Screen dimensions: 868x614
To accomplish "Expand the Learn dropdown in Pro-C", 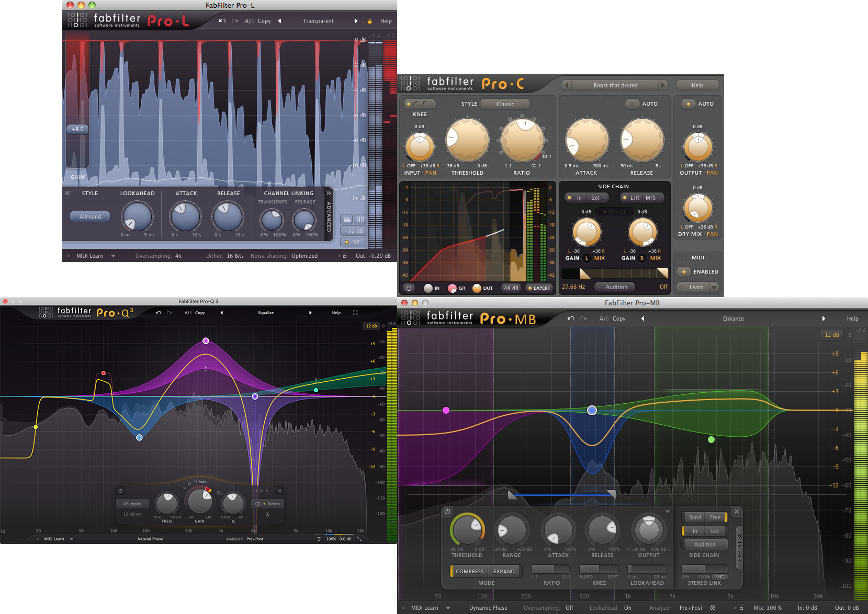I will point(714,287).
